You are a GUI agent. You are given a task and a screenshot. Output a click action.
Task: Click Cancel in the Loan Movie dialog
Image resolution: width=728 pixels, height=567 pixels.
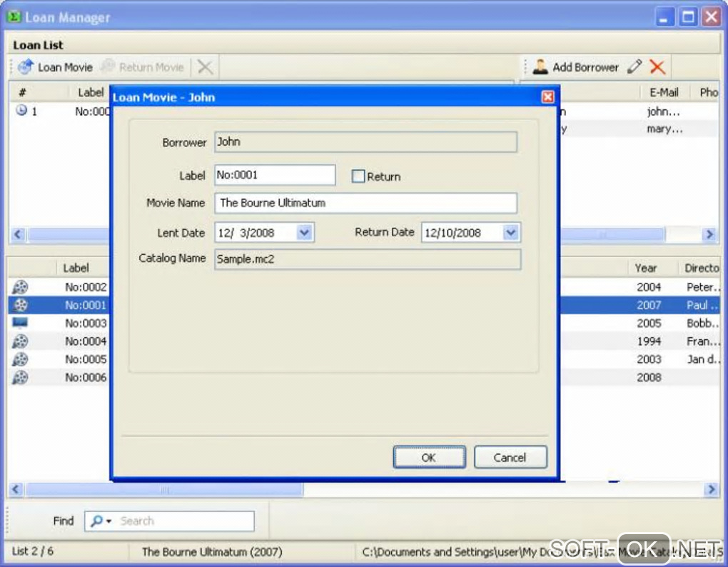[x=510, y=458]
